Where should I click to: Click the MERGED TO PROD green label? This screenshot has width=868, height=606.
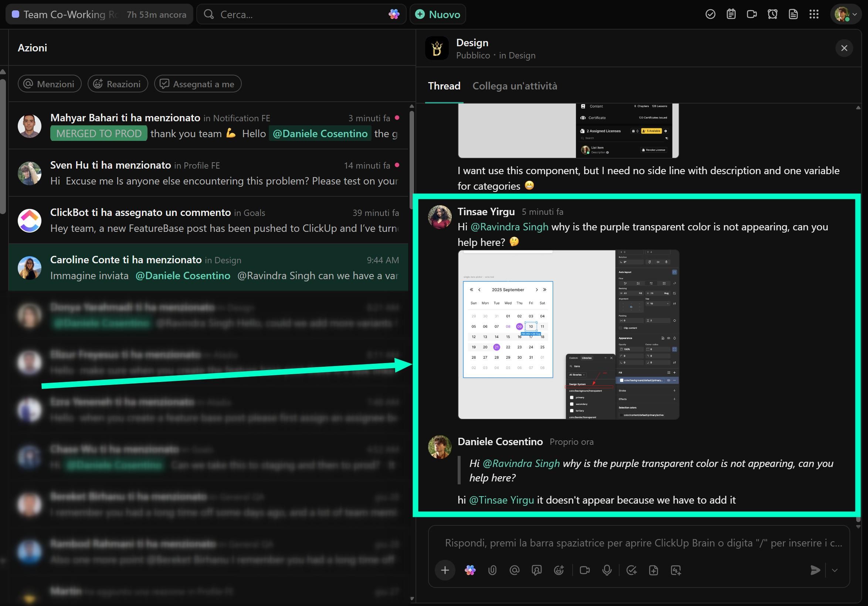pos(99,133)
